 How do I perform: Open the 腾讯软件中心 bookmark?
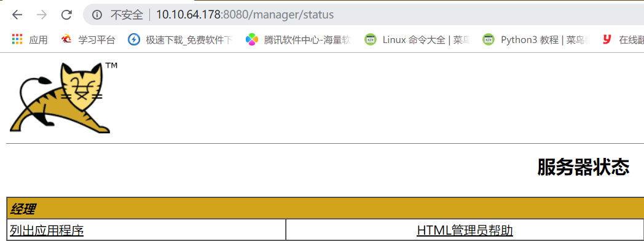[298, 39]
